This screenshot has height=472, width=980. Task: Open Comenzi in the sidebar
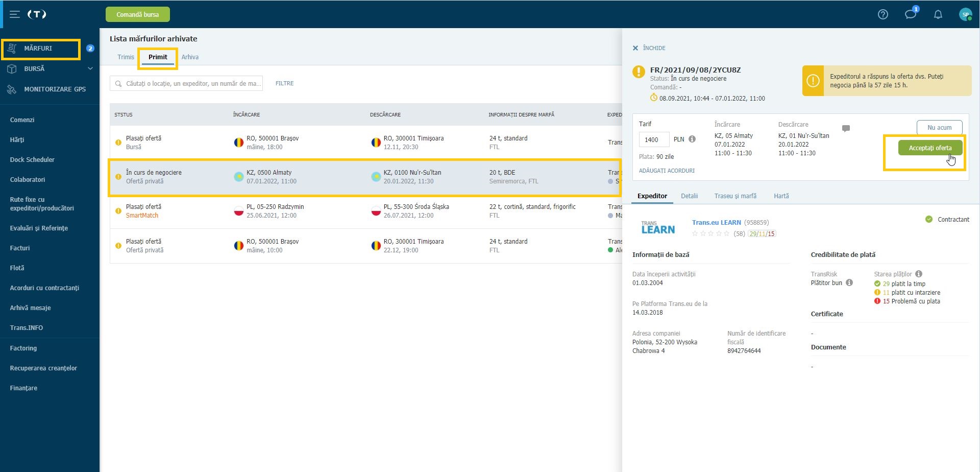22,120
